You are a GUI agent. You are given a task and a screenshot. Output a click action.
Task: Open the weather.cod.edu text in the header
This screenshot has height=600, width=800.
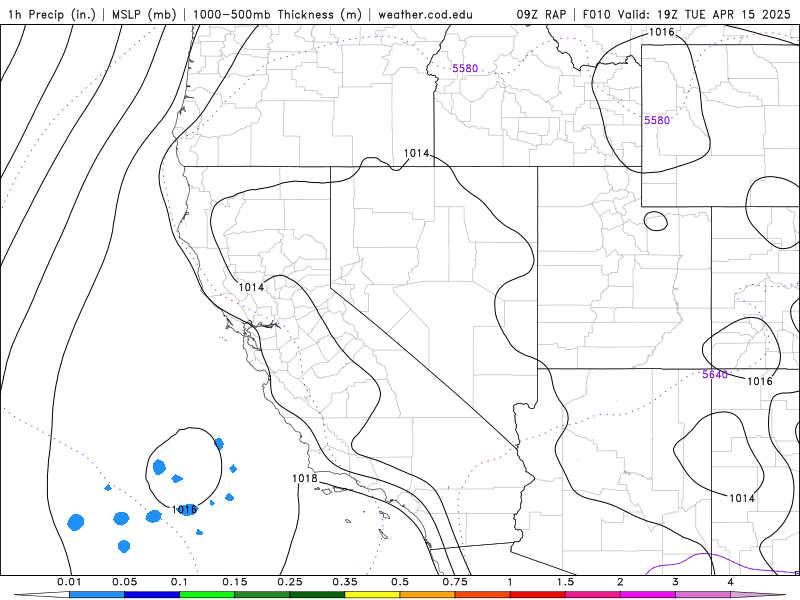(425, 14)
